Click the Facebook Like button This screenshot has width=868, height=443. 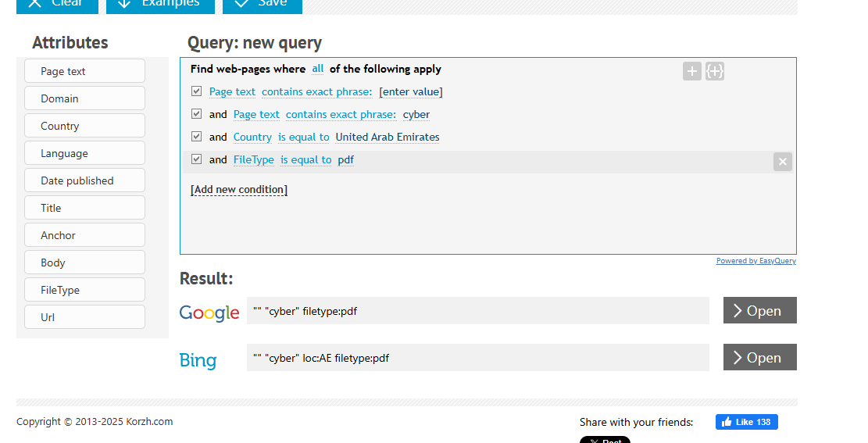coord(746,422)
